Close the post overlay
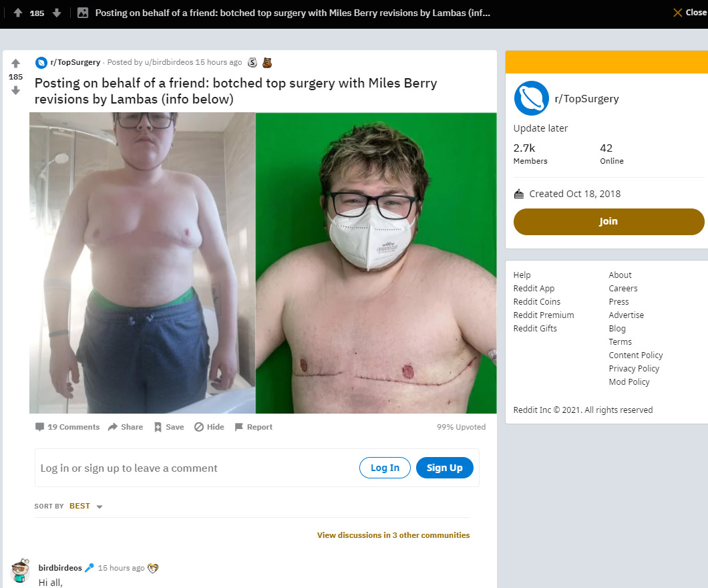This screenshot has width=708, height=588. tap(690, 13)
